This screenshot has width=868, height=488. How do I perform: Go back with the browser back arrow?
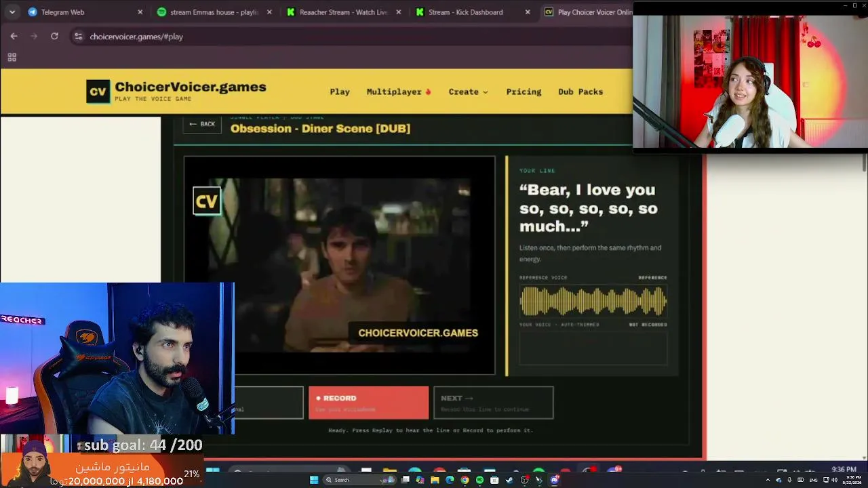14,36
